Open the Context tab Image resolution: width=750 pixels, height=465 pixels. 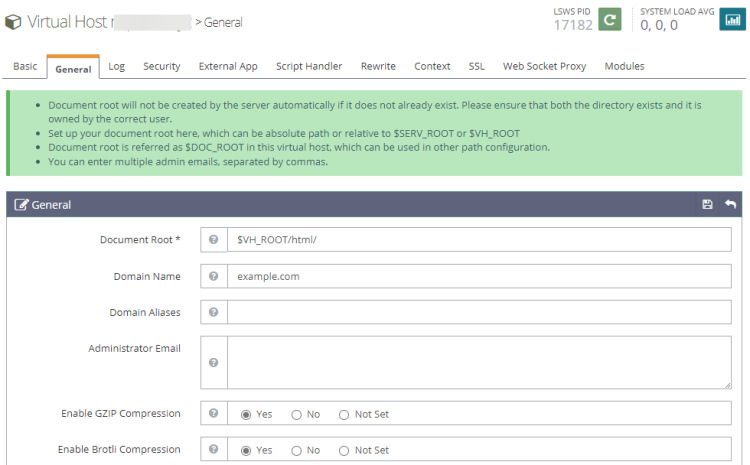432,66
